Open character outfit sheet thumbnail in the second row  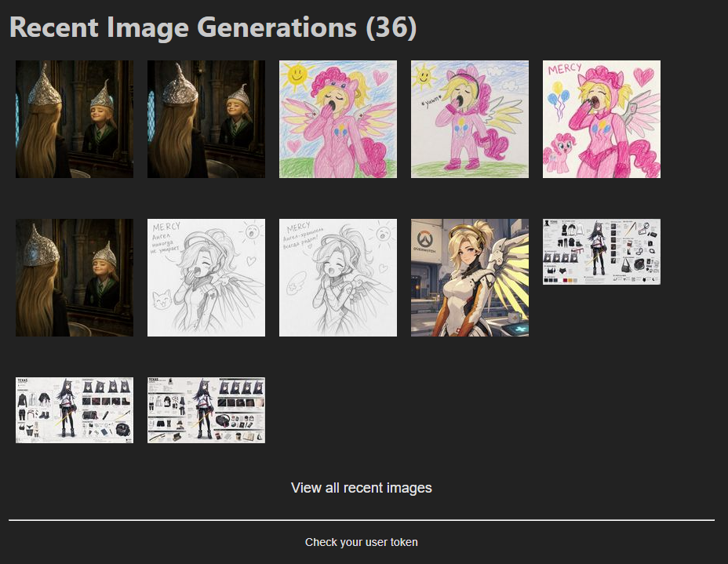click(602, 252)
